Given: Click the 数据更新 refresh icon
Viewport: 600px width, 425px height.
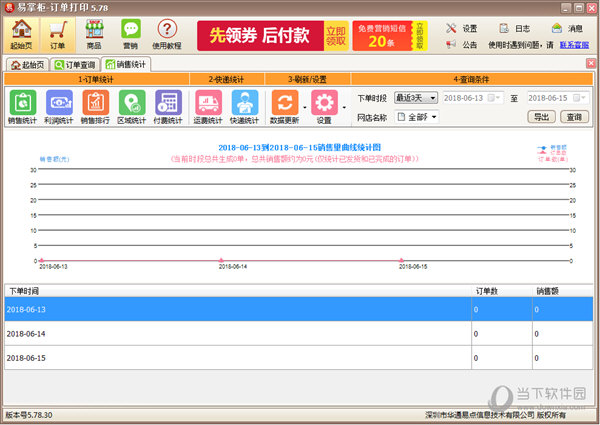Looking at the screenshot, I should [x=285, y=107].
